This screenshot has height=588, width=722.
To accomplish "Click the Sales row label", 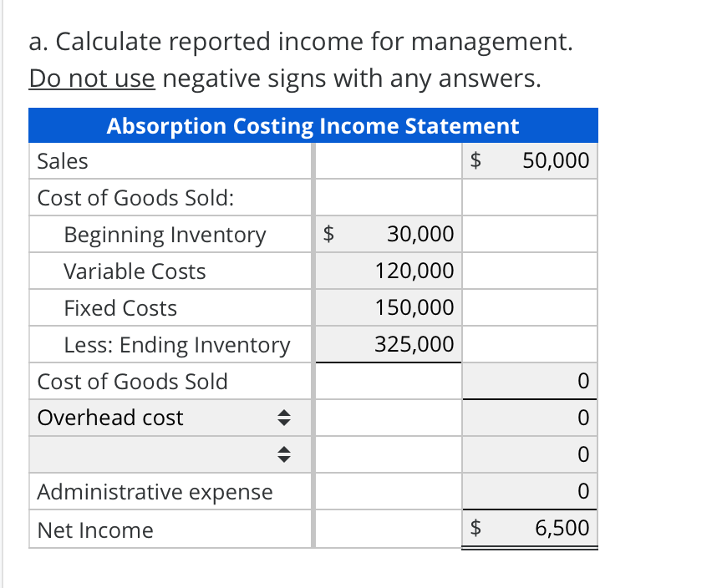I will coord(63,161).
